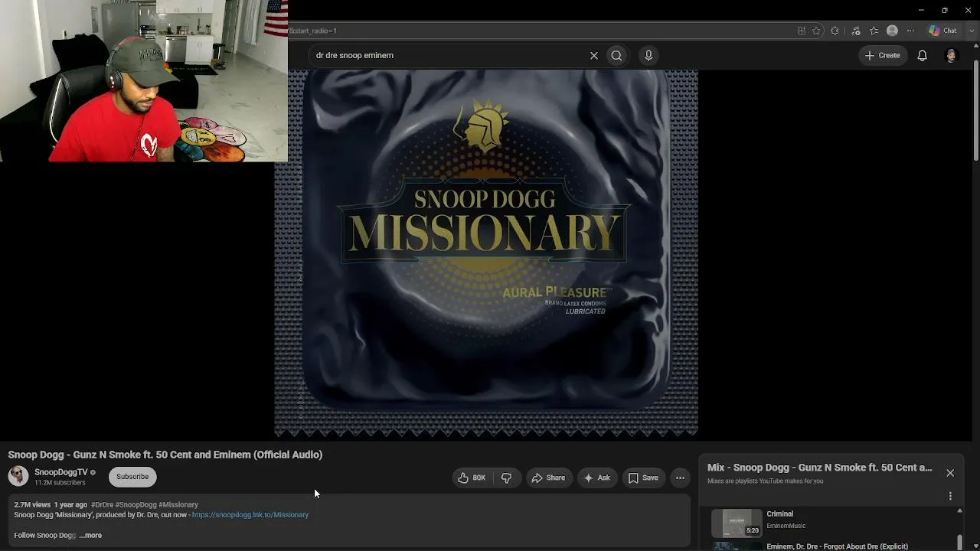Image resolution: width=980 pixels, height=551 pixels.
Task: Open the YouTube account avatar menu
Action: pyautogui.click(x=951, y=55)
